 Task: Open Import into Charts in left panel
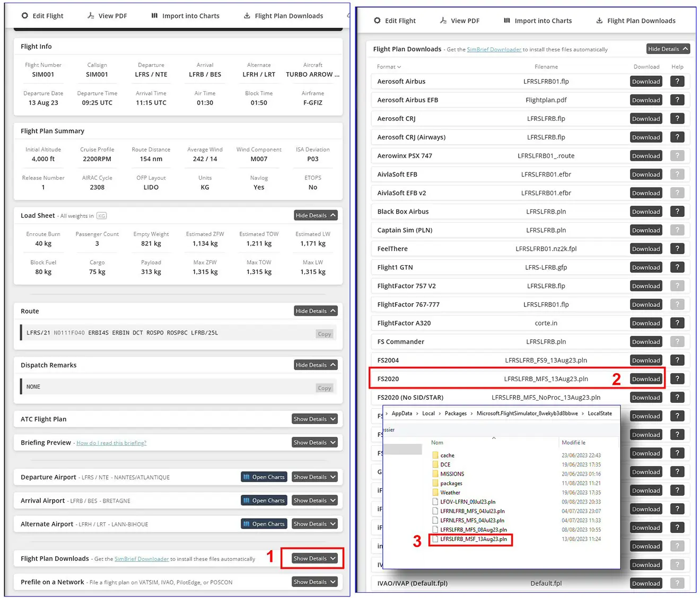(185, 16)
